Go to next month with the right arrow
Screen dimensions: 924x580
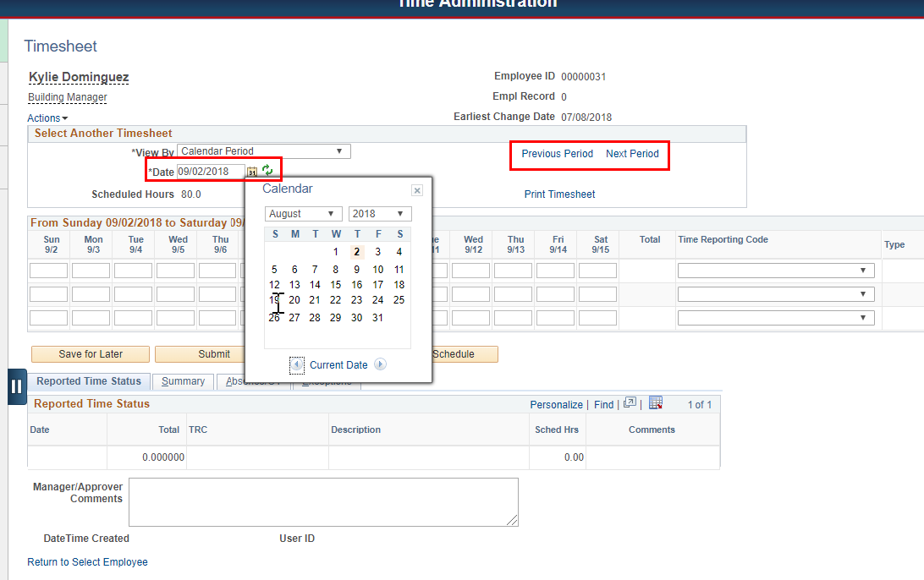tap(381, 364)
